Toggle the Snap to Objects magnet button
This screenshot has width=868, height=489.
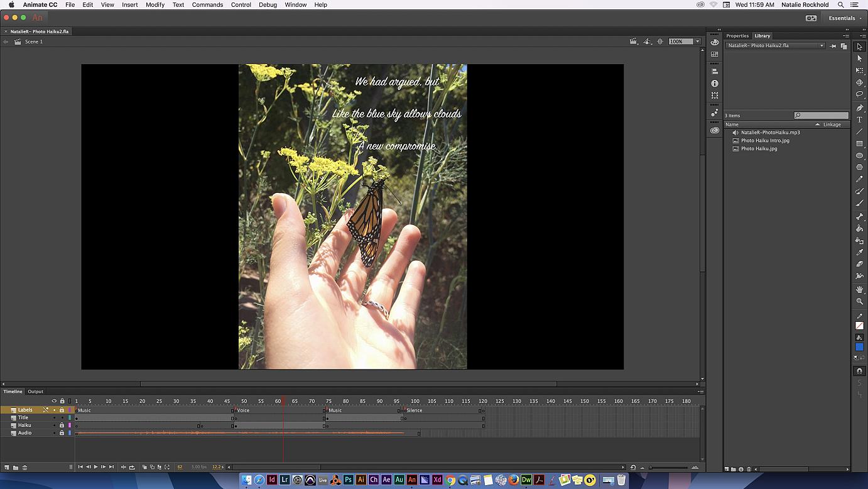(x=859, y=371)
